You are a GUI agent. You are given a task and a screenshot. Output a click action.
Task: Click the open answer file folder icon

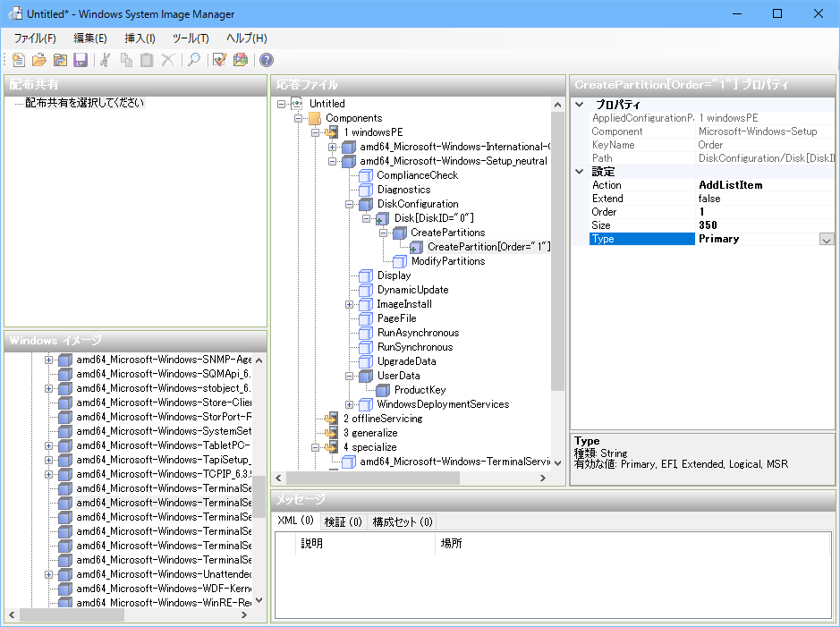point(39,60)
